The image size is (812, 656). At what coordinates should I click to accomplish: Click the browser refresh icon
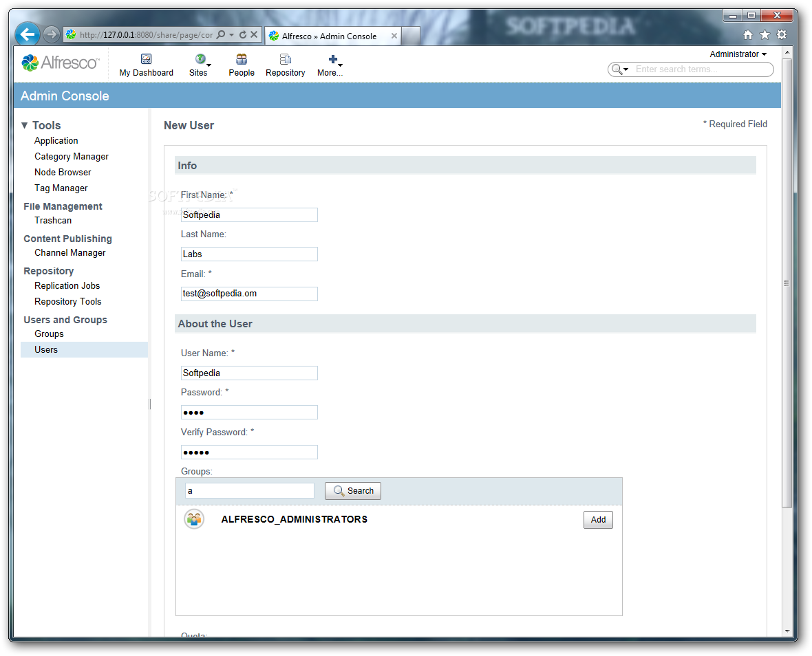[242, 34]
